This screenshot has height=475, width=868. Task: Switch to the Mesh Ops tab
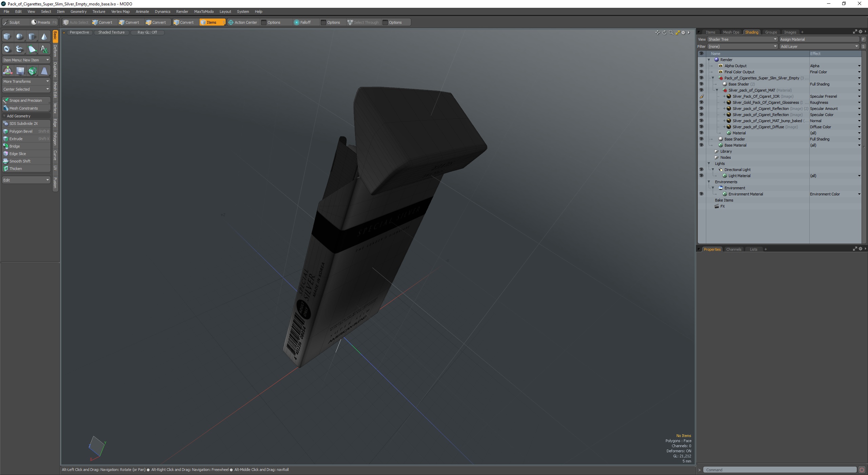pyautogui.click(x=731, y=32)
